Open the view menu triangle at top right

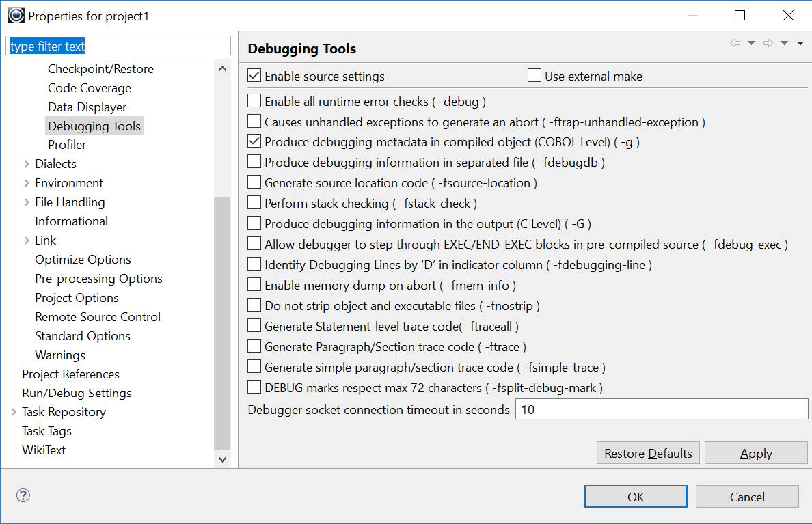[x=800, y=43]
